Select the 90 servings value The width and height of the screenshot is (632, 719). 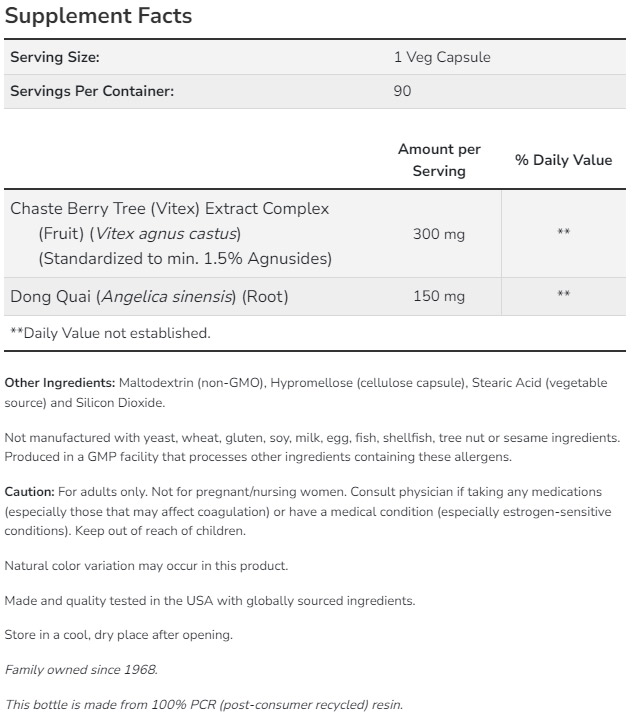coord(403,91)
